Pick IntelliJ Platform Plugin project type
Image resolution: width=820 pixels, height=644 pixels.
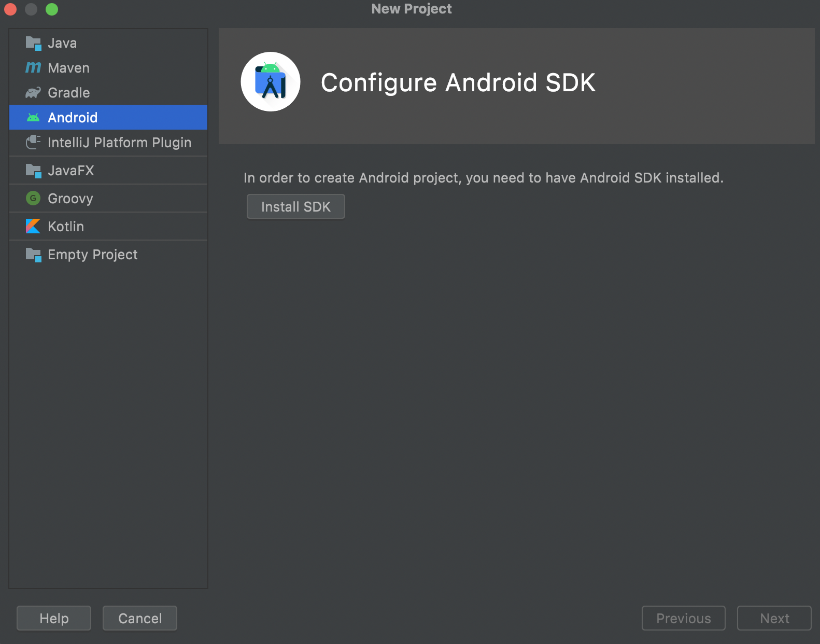click(108, 143)
